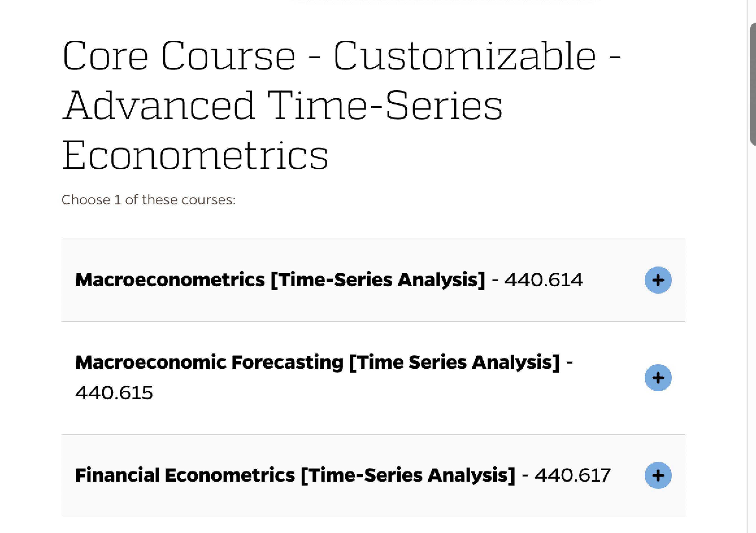
Task: Select course number 440.615
Action: pos(114,393)
